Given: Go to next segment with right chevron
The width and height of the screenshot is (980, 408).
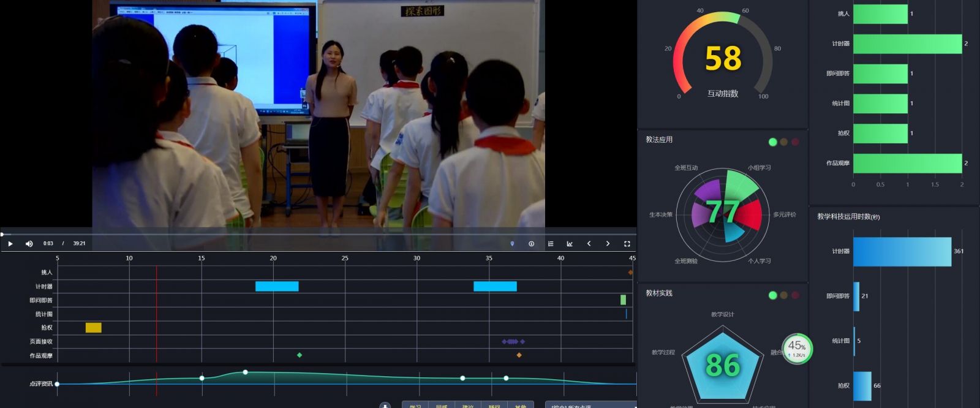Looking at the screenshot, I should click(608, 244).
